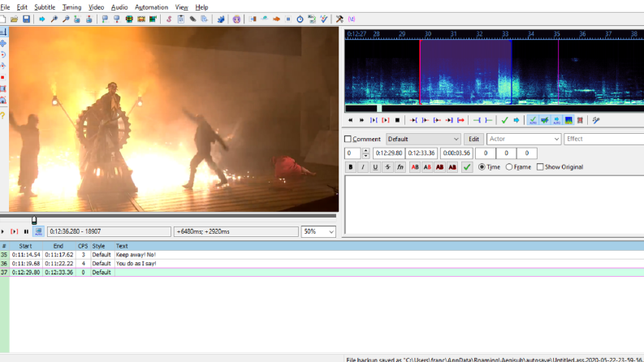Image resolution: width=644 pixels, height=362 pixels.
Task: Zoom video in with magnifier icon
Action: coord(54,19)
